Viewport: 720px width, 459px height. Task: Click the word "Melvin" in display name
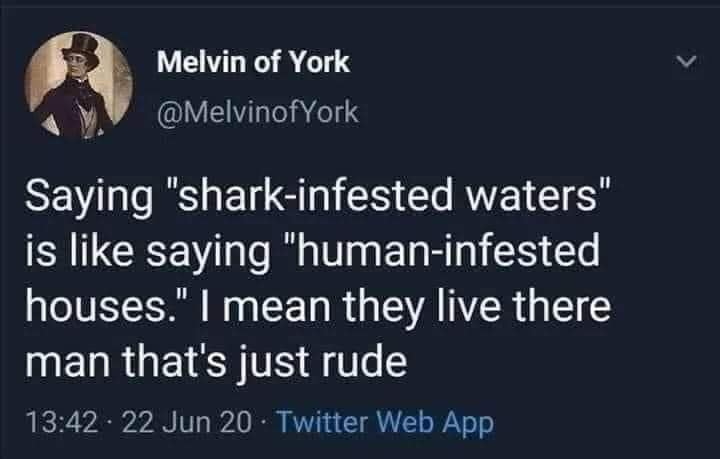pos(201,62)
